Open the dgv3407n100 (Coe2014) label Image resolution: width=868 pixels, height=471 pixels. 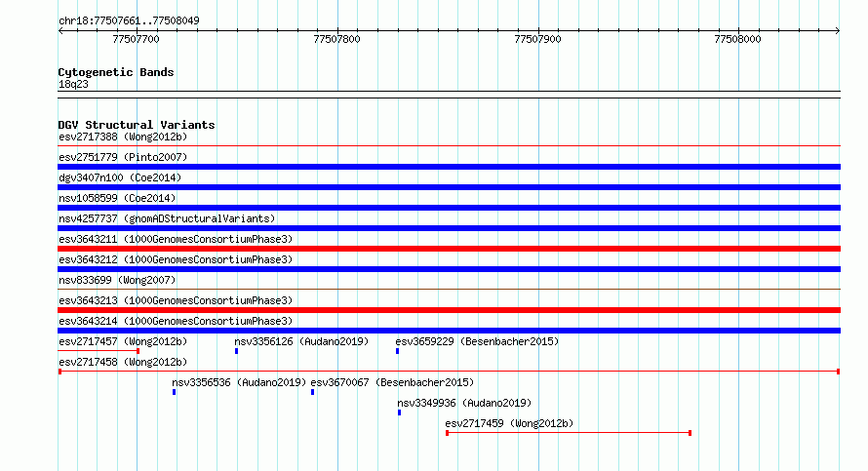[120, 177]
